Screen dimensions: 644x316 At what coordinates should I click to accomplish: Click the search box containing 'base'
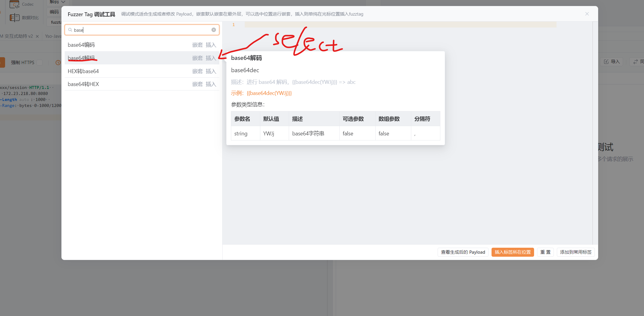pos(142,30)
